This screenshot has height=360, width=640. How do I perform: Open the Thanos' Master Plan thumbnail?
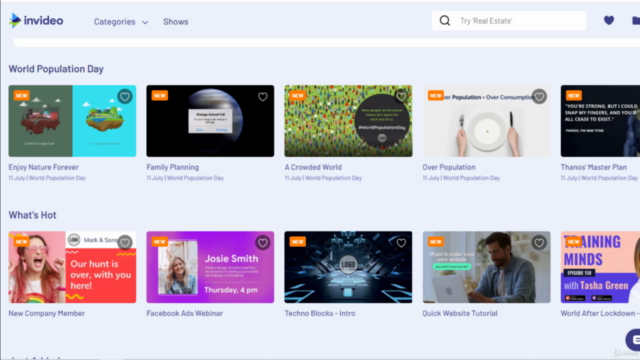tap(600, 121)
